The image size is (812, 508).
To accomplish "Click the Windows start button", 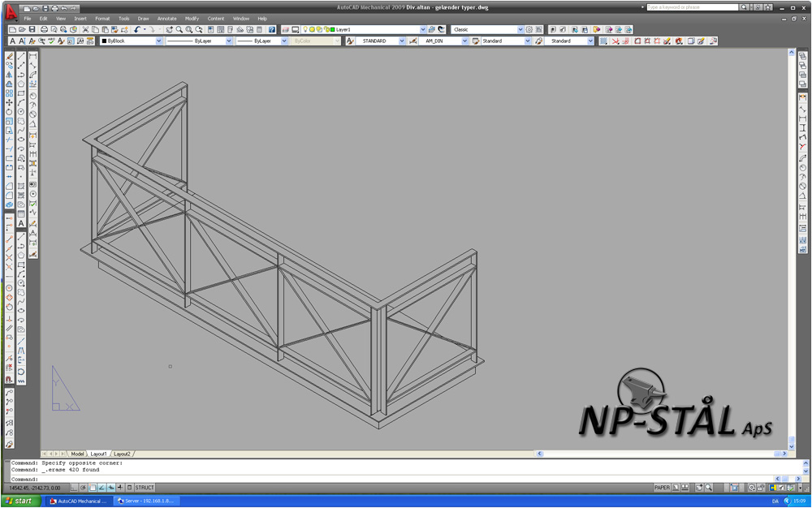I will [19, 501].
